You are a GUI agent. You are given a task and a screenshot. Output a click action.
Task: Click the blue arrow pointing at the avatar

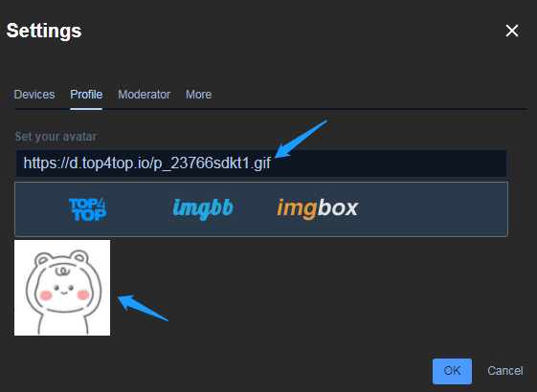coord(143,308)
